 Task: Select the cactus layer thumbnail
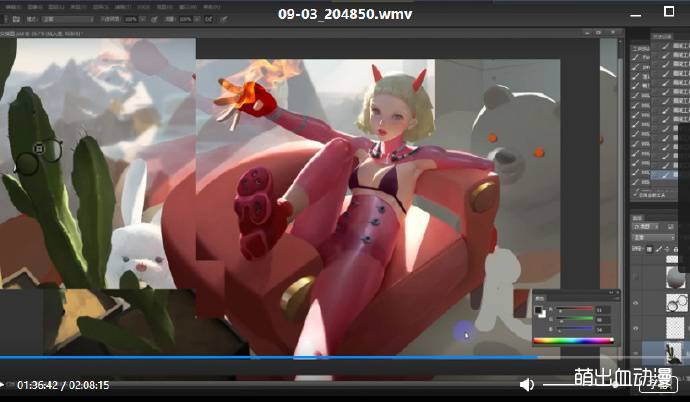point(673,353)
